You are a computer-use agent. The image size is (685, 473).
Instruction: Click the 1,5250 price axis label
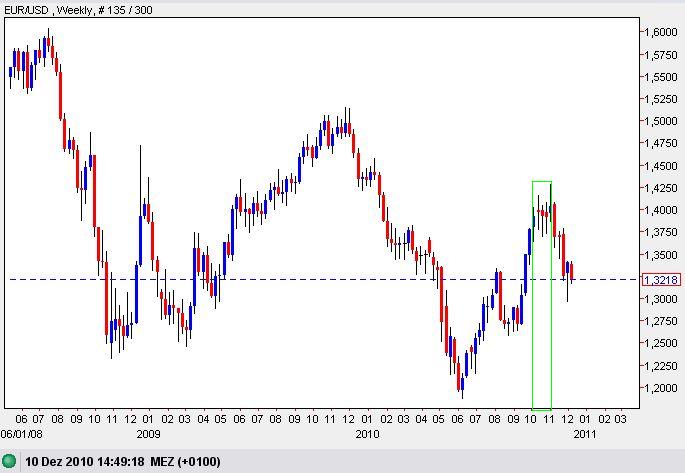coord(661,99)
